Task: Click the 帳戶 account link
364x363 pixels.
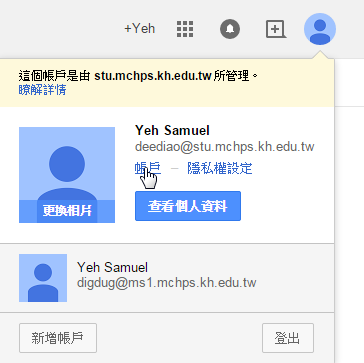Action: point(148,168)
